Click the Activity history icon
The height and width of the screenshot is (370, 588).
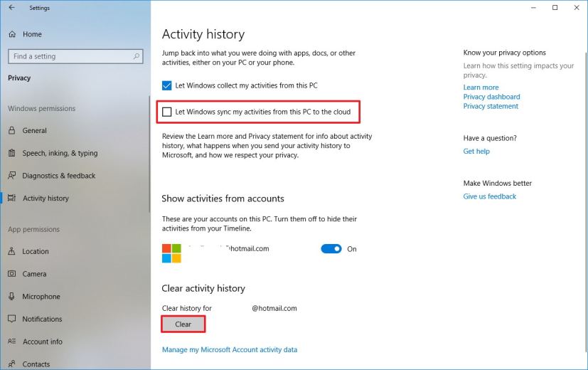12,198
